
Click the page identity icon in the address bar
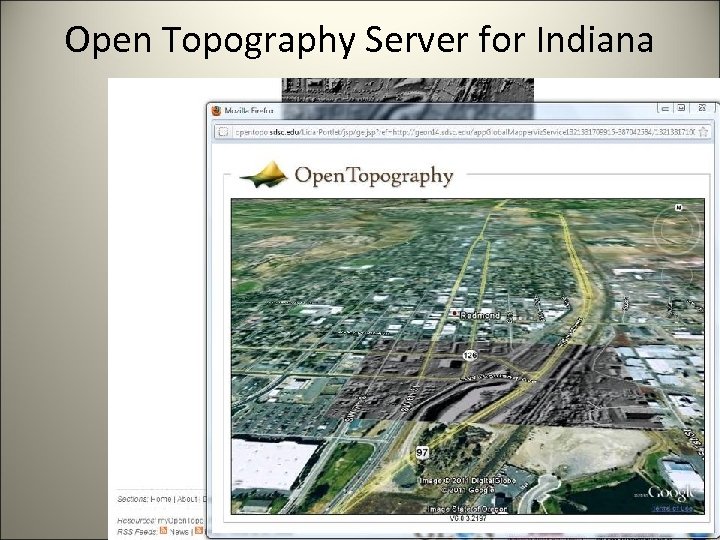[x=223, y=132]
